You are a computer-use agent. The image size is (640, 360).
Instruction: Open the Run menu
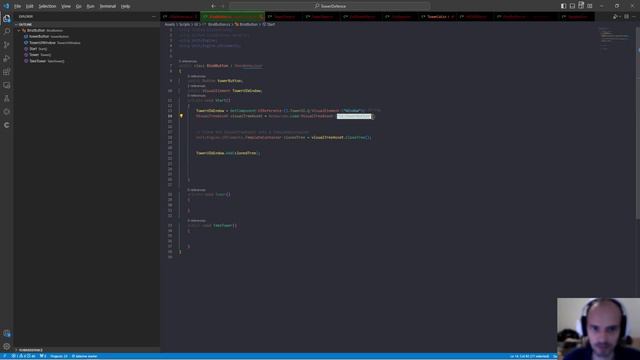pos(91,6)
